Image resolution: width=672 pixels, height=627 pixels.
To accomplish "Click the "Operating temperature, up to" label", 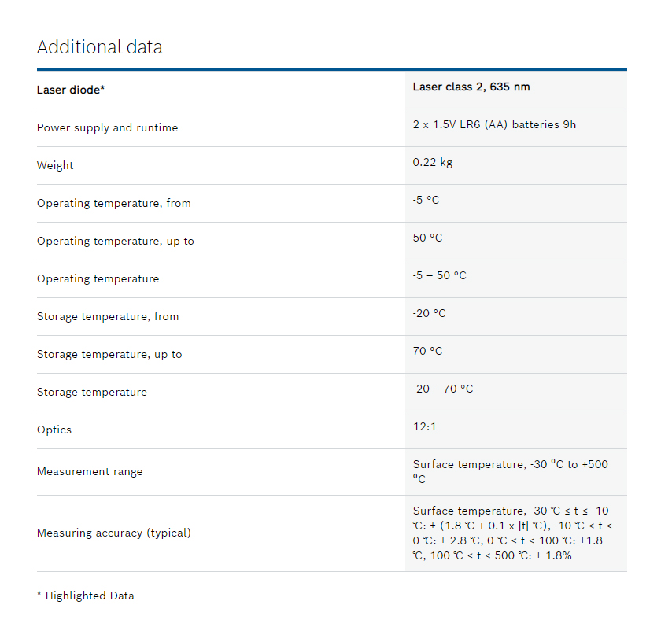I will [115, 241].
